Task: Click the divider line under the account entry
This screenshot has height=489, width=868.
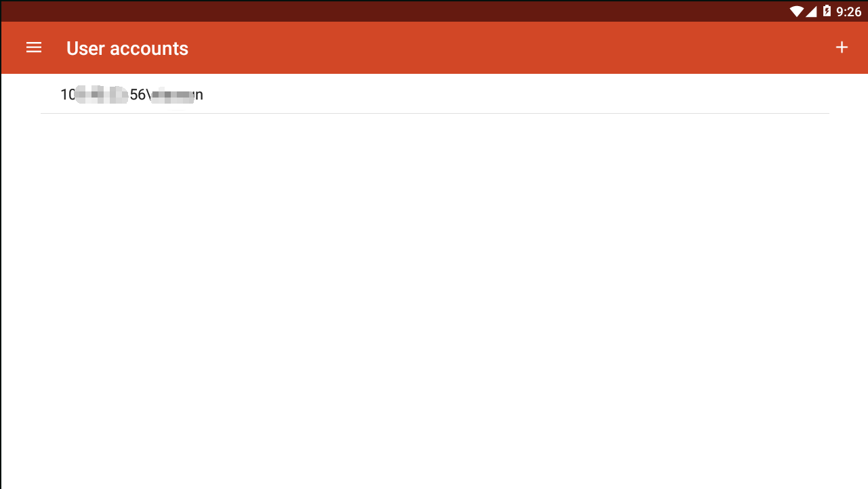Action: (x=434, y=113)
